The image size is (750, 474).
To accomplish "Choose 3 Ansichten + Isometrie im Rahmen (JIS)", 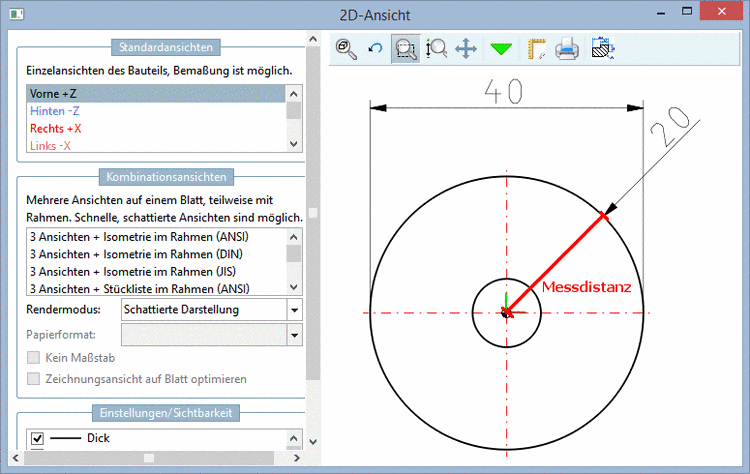I will (156, 271).
